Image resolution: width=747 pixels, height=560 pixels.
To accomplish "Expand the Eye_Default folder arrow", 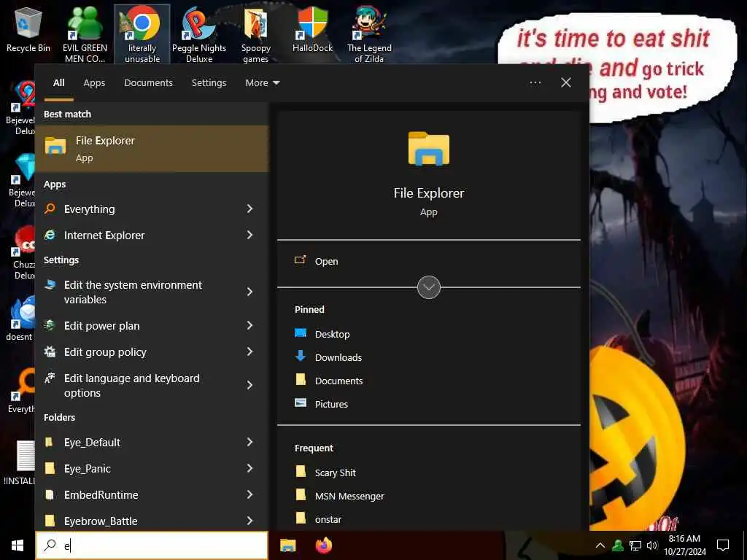I will point(249,443).
